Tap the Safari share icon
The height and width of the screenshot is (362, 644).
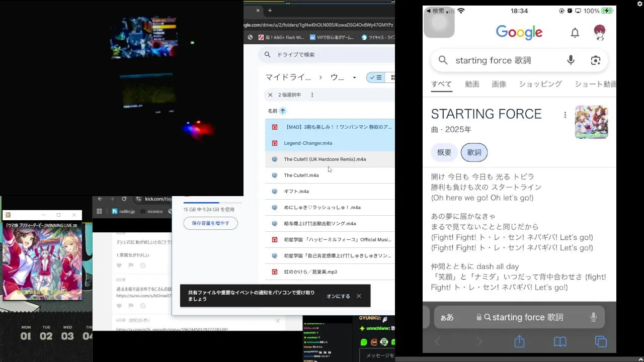click(519, 341)
